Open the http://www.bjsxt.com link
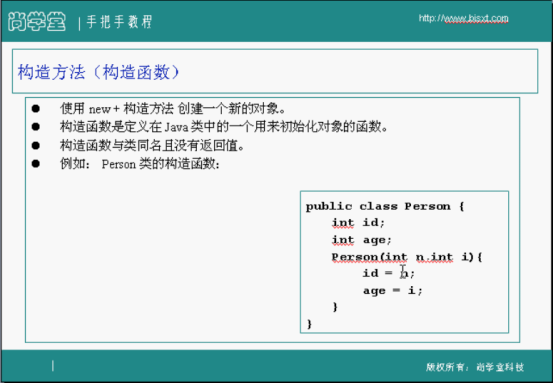Image resolution: width=554 pixels, height=384 pixels. pos(463,18)
